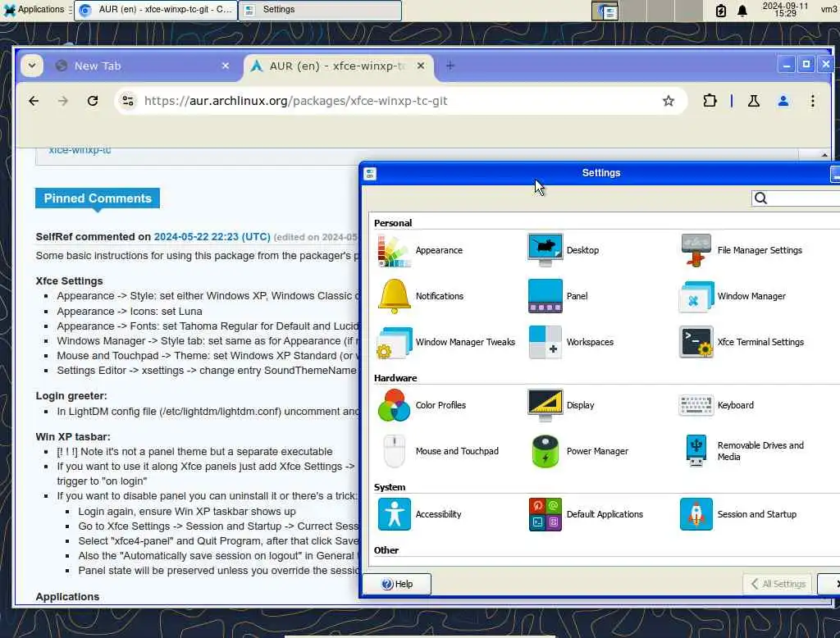
Task: Open the browser extensions puzzle icon
Action: 710,101
